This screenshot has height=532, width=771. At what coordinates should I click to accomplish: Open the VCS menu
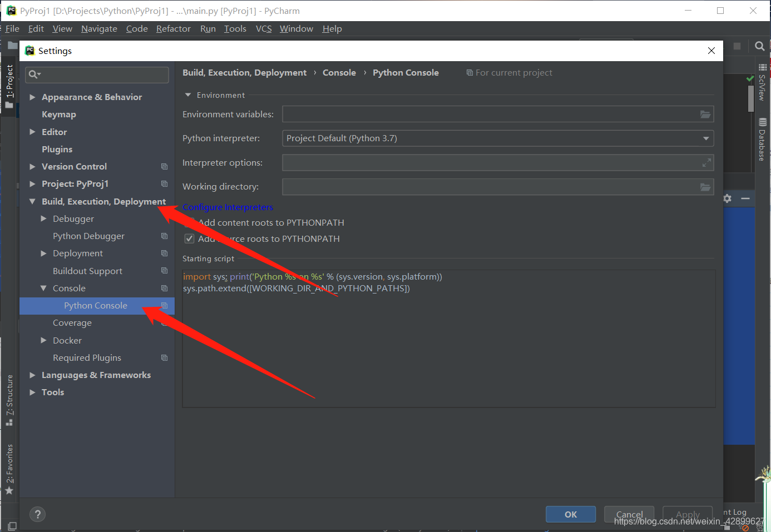[x=264, y=29]
